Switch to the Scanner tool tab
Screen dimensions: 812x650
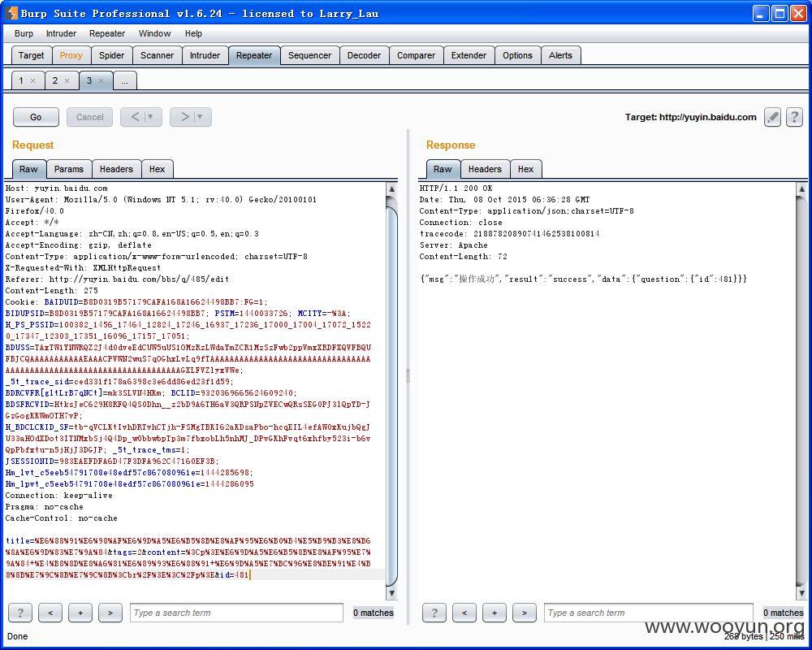(157, 55)
